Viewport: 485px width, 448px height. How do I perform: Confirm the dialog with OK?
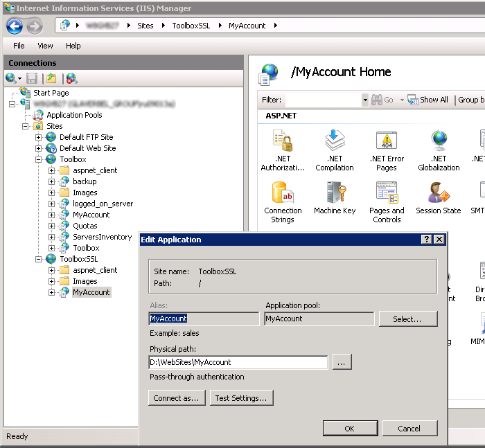[350, 428]
